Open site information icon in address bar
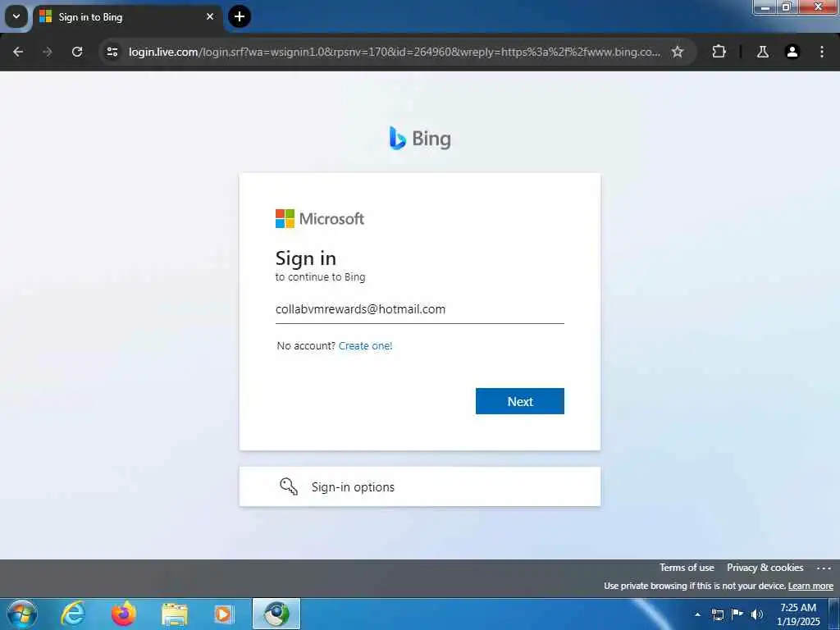Screen dimensions: 840x630 click(x=112, y=52)
